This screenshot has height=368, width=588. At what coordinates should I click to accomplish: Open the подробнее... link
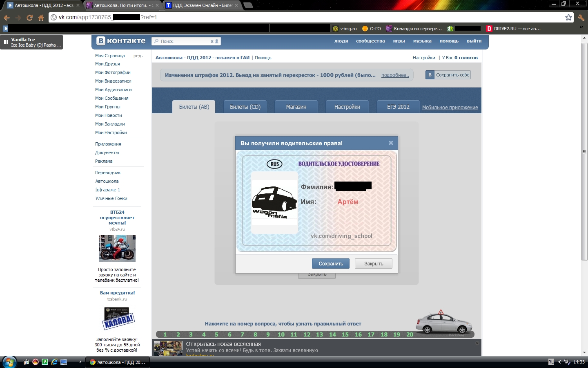395,75
